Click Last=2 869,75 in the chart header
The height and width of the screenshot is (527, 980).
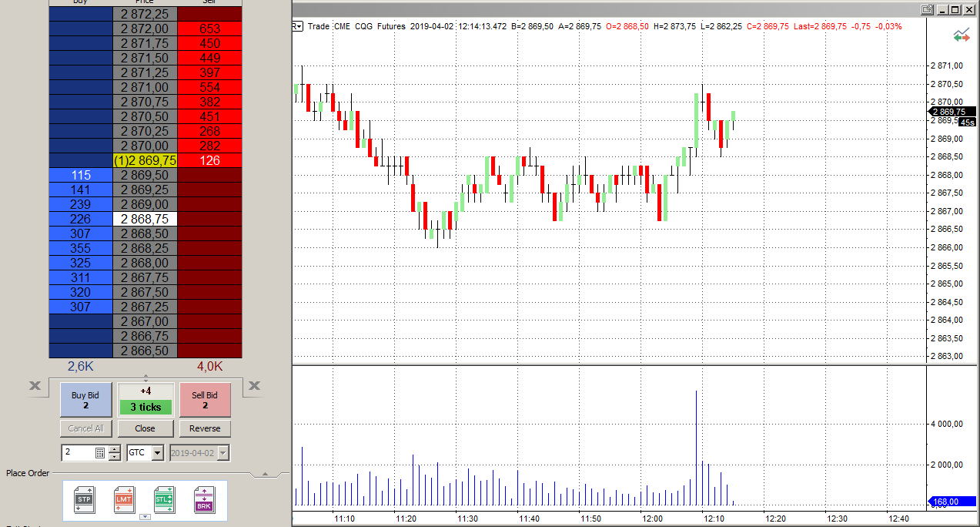(x=819, y=26)
